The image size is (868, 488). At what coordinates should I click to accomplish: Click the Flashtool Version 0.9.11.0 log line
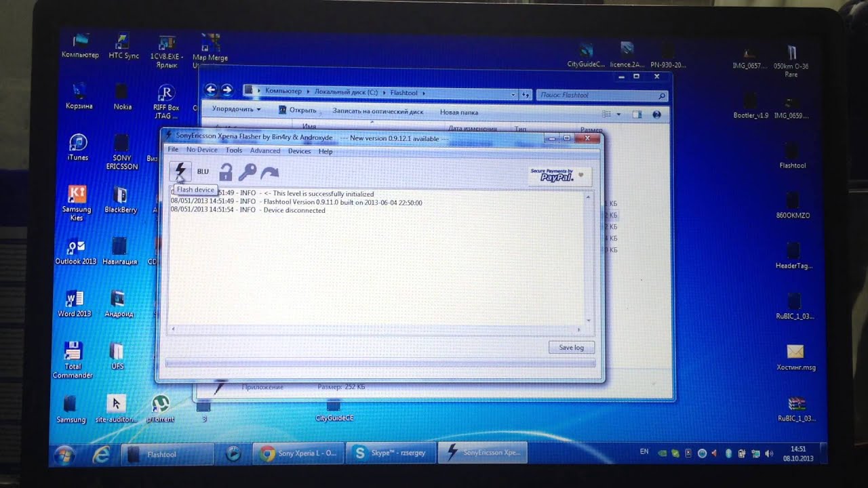point(296,202)
